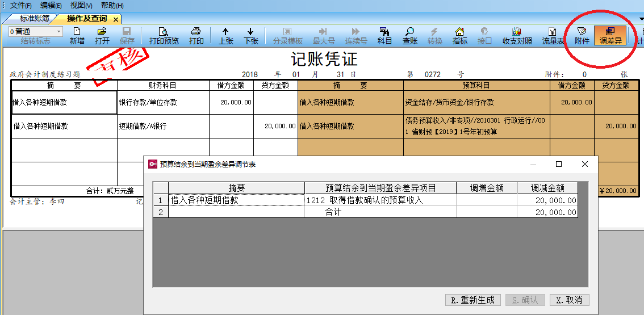Click the 查账 ledger query icon
The height and width of the screenshot is (315, 644).
(410, 36)
